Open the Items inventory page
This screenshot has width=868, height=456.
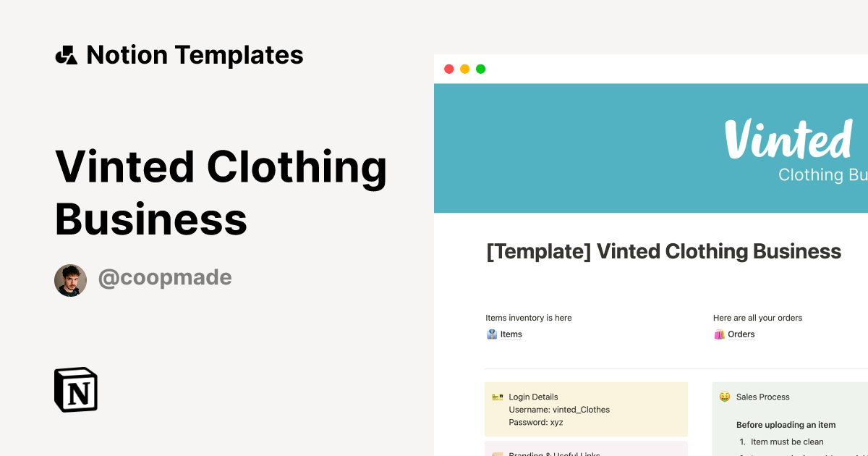[x=510, y=334]
